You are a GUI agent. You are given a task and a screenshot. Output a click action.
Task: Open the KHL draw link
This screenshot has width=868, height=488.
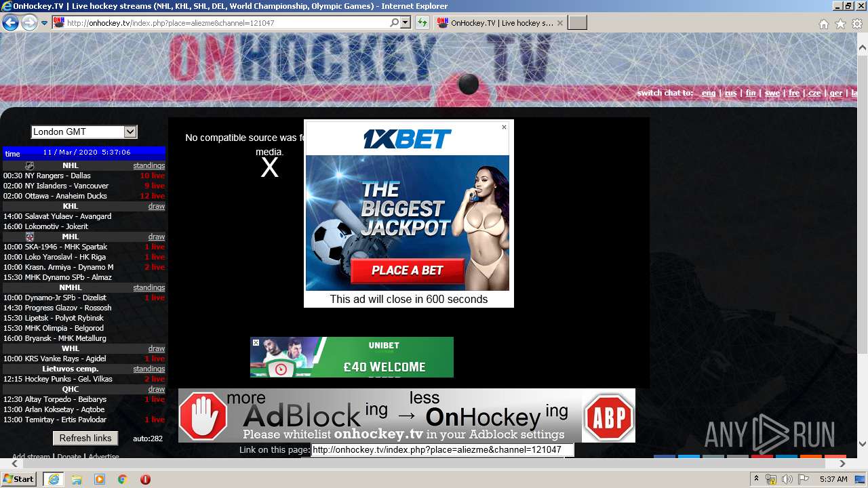[x=157, y=206]
